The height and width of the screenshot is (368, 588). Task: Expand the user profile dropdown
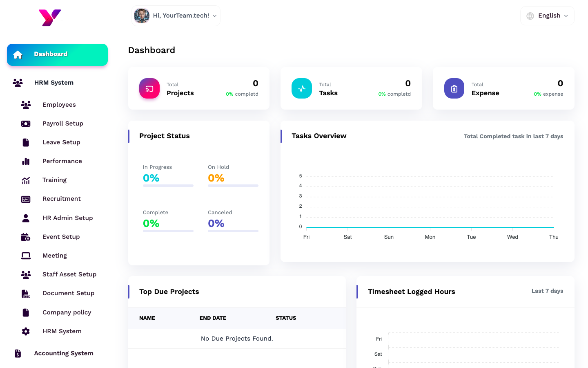click(x=176, y=16)
